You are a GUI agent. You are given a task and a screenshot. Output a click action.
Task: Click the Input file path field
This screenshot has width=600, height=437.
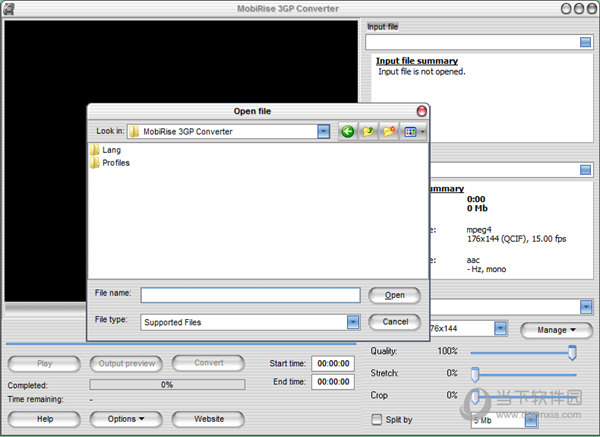pyautogui.click(x=472, y=42)
